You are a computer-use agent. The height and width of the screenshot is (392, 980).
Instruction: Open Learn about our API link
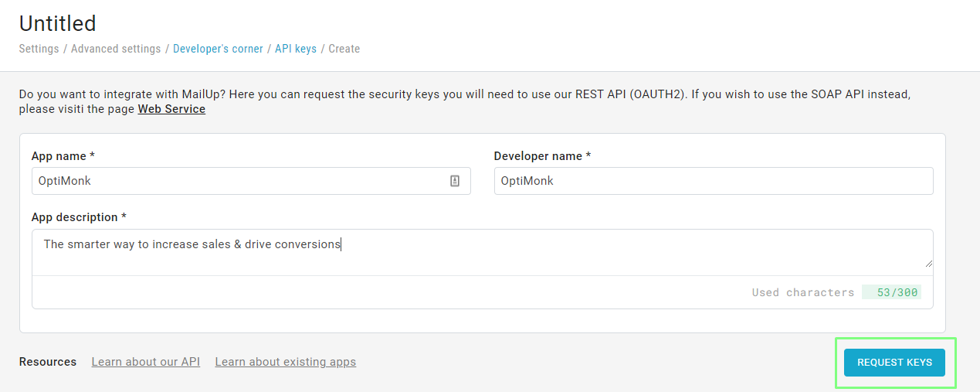click(x=146, y=362)
